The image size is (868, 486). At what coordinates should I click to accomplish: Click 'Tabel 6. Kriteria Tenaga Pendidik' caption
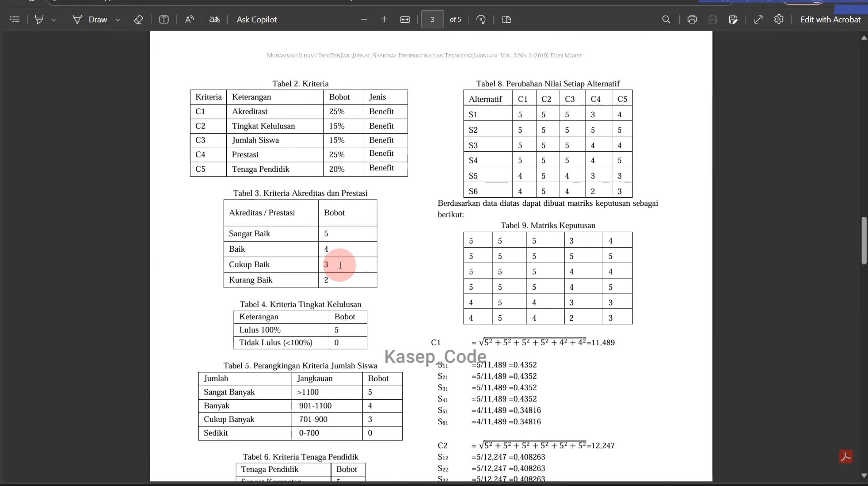point(300,457)
